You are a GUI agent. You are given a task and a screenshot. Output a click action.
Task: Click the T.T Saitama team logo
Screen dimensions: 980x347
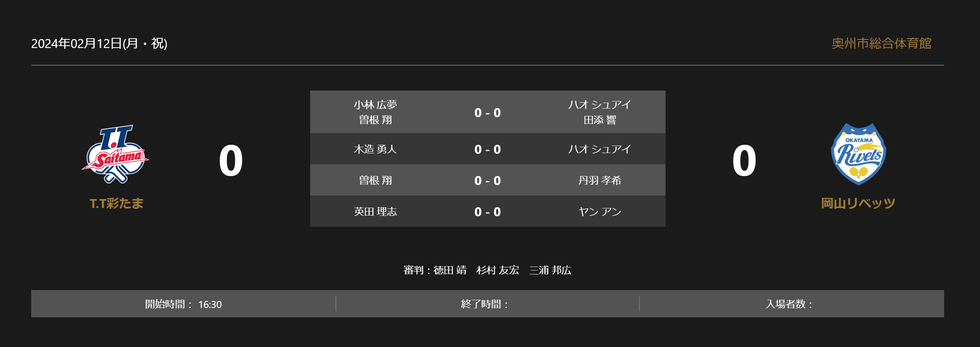pyautogui.click(x=115, y=154)
